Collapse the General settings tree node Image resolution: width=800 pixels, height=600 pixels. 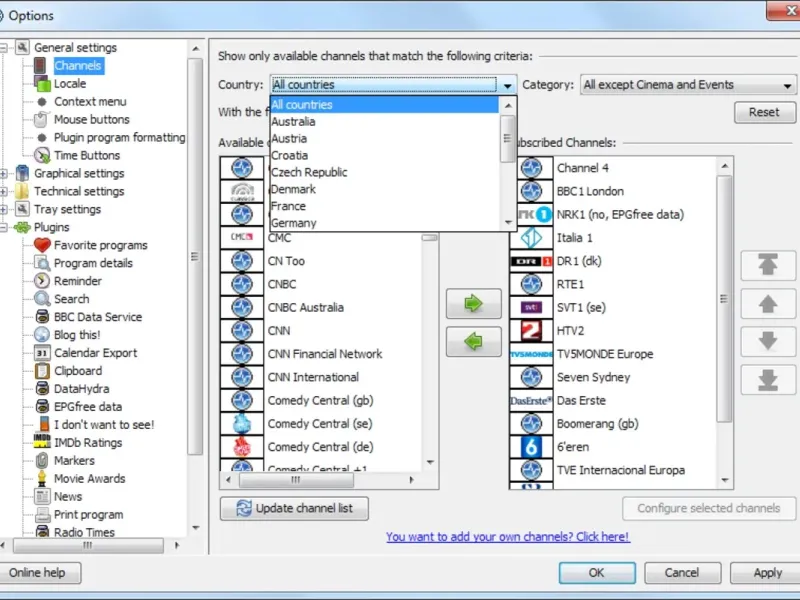[x=4, y=48]
